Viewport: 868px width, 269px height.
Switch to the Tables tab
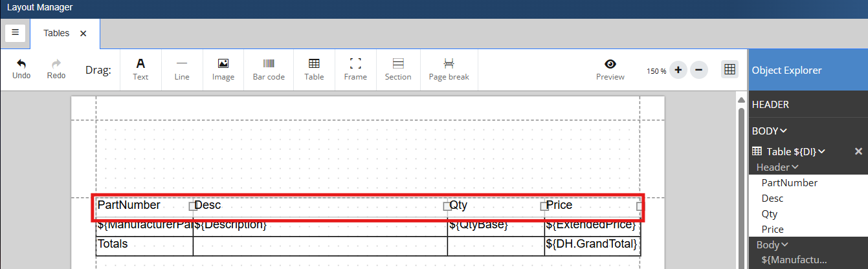click(56, 34)
